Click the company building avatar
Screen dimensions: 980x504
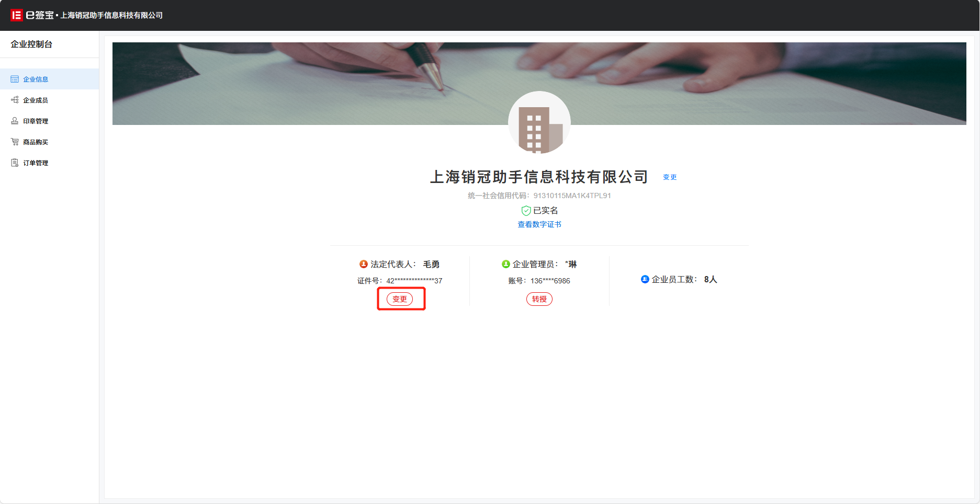(539, 122)
